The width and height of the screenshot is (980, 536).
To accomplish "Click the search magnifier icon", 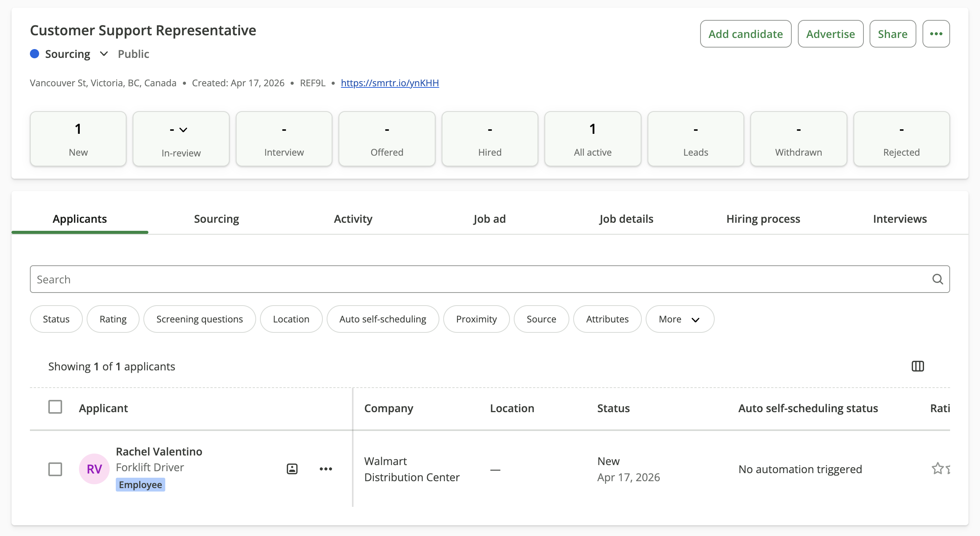I will [x=937, y=279].
